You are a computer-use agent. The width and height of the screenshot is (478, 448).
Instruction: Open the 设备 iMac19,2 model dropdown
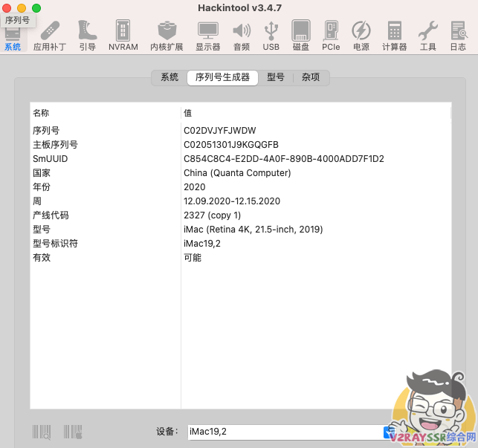click(388, 432)
